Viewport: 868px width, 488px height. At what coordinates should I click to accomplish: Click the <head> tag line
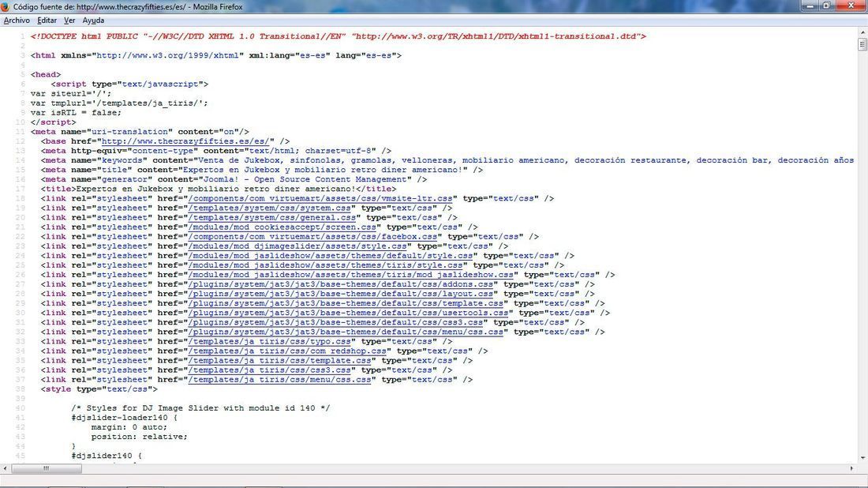click(46, 74)
